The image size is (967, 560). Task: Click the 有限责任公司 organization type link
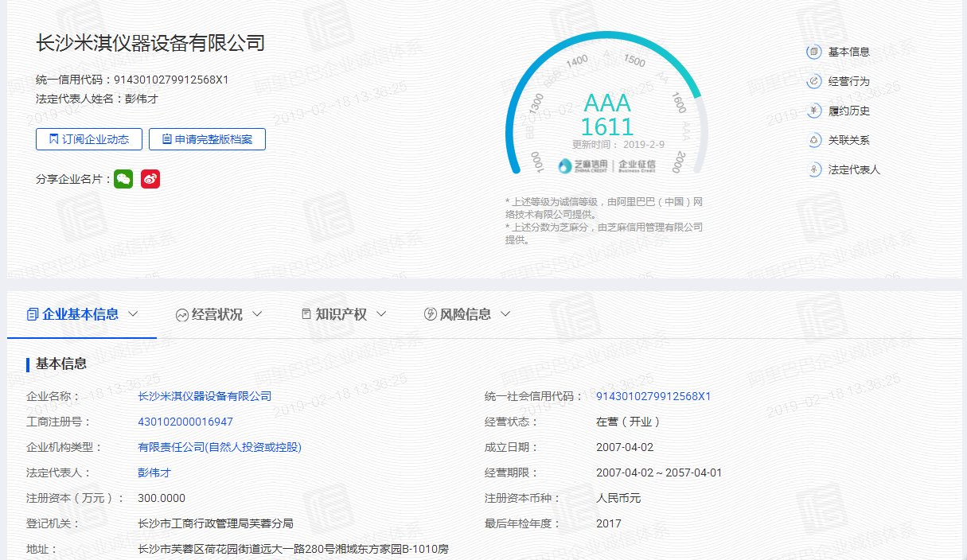(220, 447)
